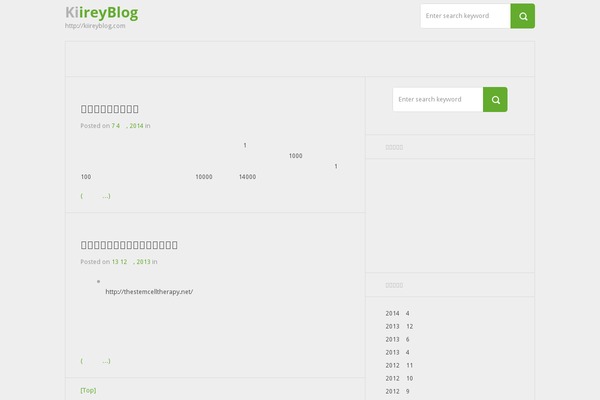600x400 pixels.
Task: Click the first post's 2014 date link
Action: point(127,126)
